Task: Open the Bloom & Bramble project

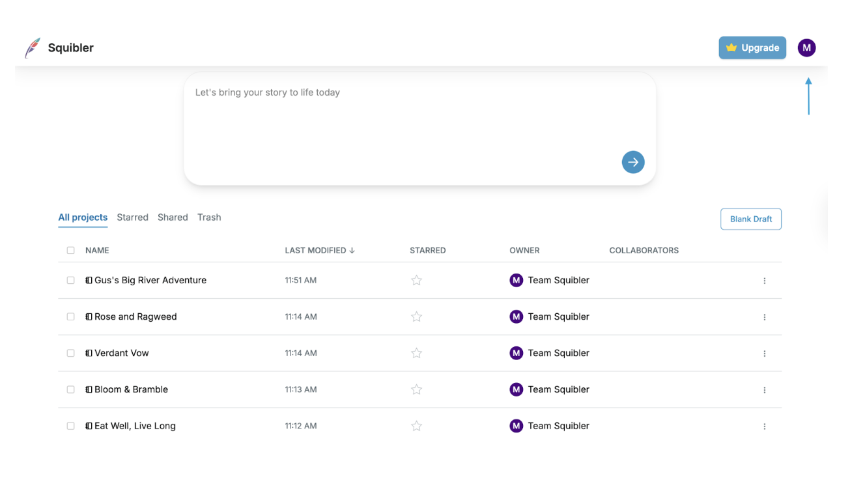Action: pos(131,390)
